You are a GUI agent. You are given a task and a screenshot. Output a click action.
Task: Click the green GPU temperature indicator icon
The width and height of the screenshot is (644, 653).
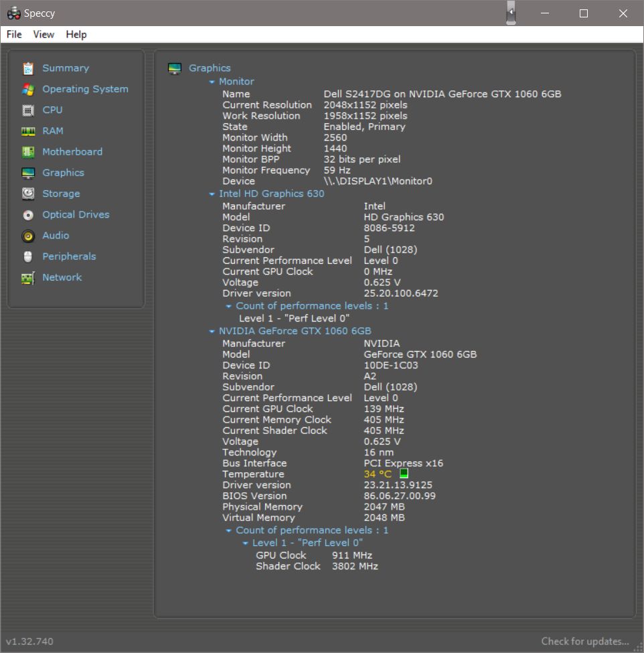point(404,474)
